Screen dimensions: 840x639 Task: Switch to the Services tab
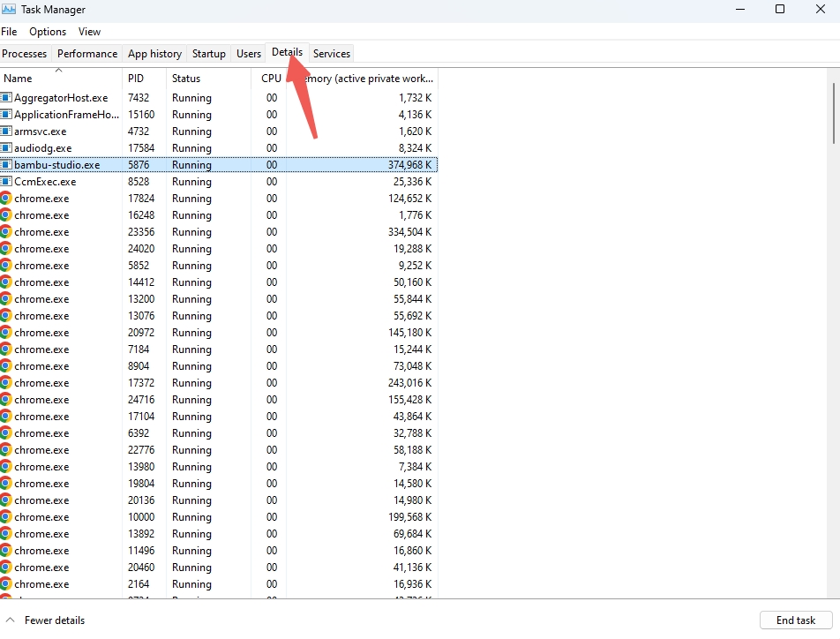point(332,54)
